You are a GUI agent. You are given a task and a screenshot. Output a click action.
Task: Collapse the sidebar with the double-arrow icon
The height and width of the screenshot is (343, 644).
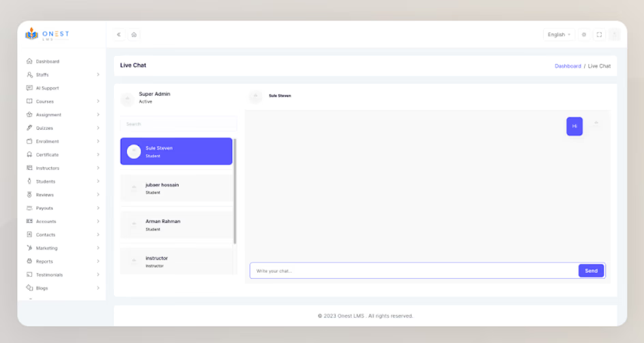[119, 35]
